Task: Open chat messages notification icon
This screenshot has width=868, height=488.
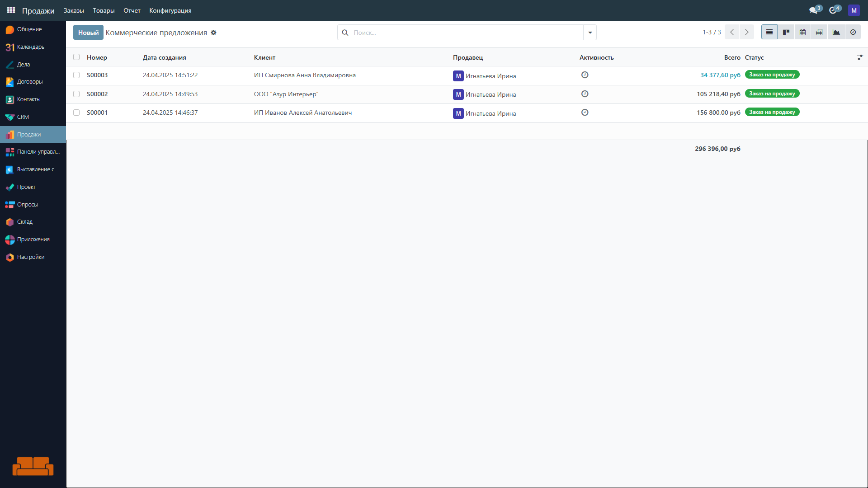Action: [x=813, y=10]
